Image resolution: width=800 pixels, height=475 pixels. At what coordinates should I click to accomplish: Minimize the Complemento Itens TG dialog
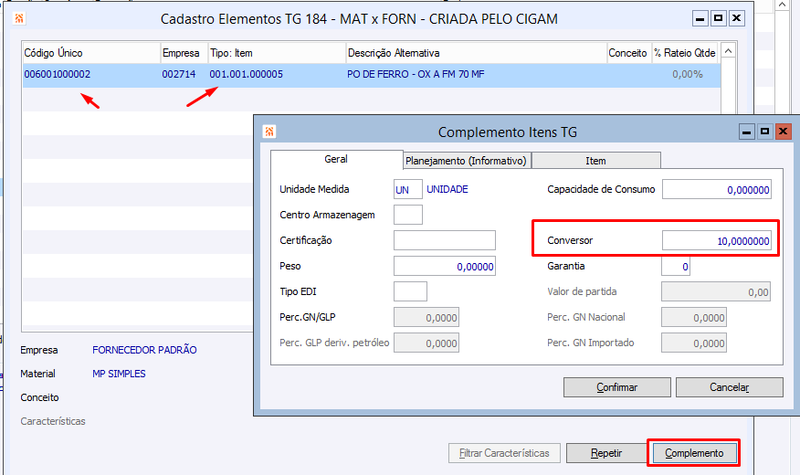pos(746,132)
